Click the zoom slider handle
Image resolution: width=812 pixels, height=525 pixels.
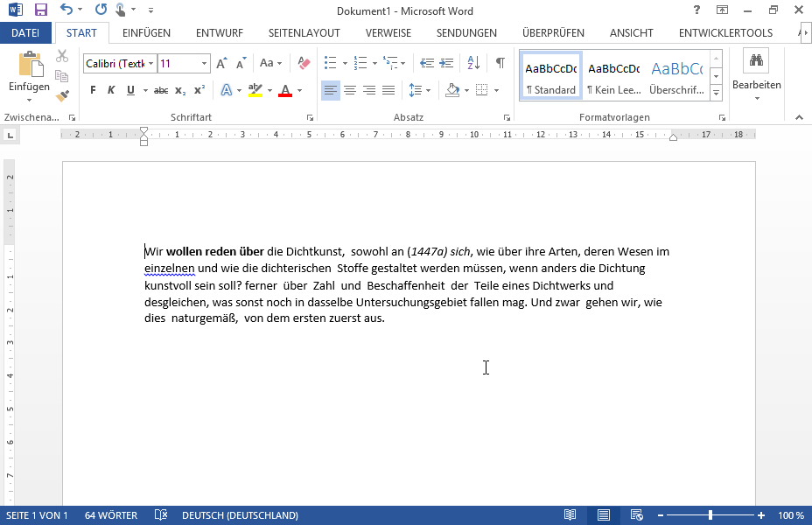710,515
